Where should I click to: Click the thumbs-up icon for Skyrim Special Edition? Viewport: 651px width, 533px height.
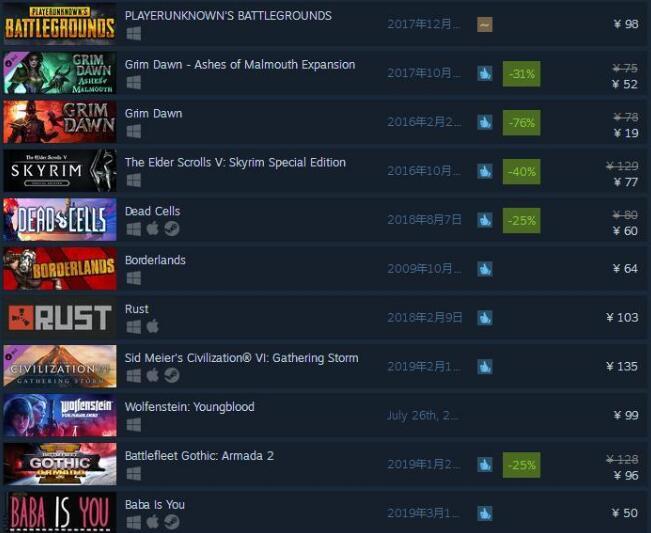pos(485,171)
